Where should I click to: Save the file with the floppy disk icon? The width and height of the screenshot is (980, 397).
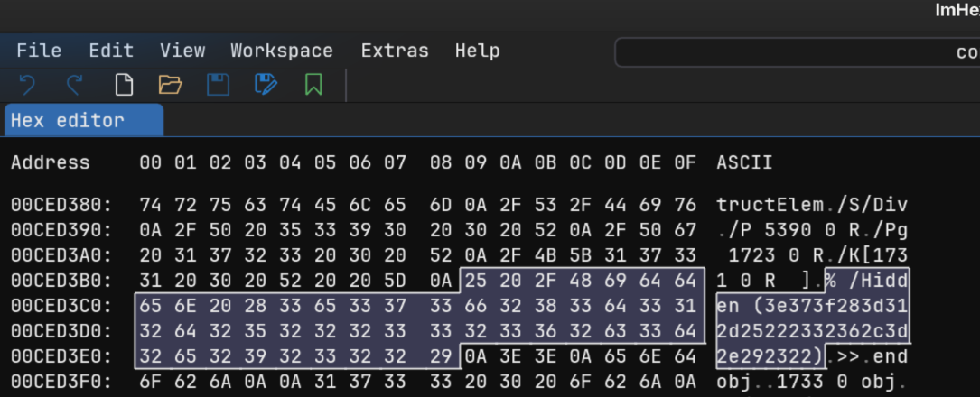click(x=218, y=86)
